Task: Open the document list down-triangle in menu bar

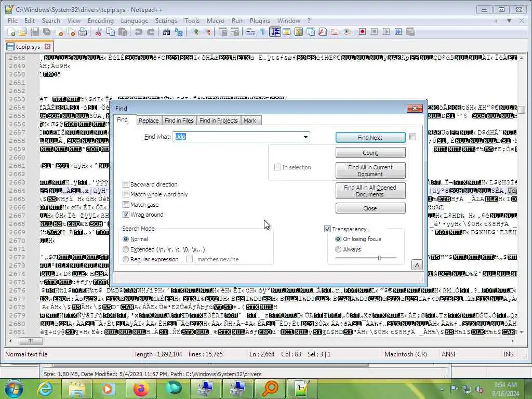Action: 509,21
